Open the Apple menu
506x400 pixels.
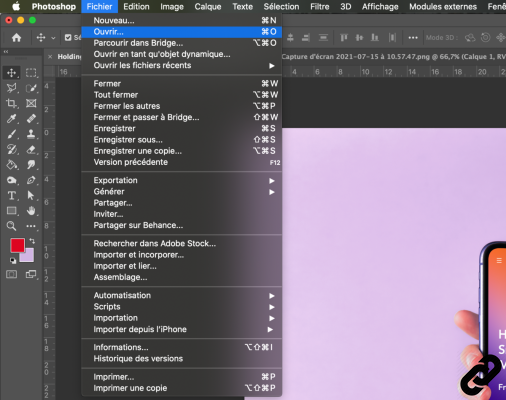pyautogui.click(x=16, y=6)
